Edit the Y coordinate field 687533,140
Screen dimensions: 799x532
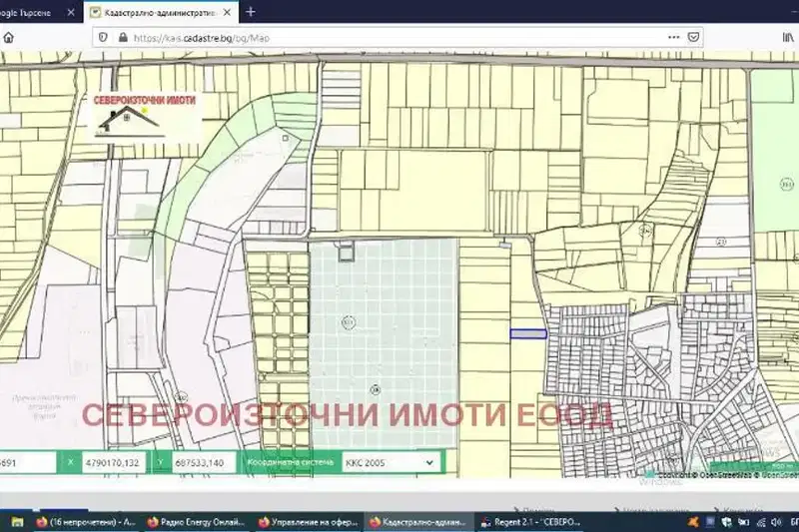pos(203,463)
